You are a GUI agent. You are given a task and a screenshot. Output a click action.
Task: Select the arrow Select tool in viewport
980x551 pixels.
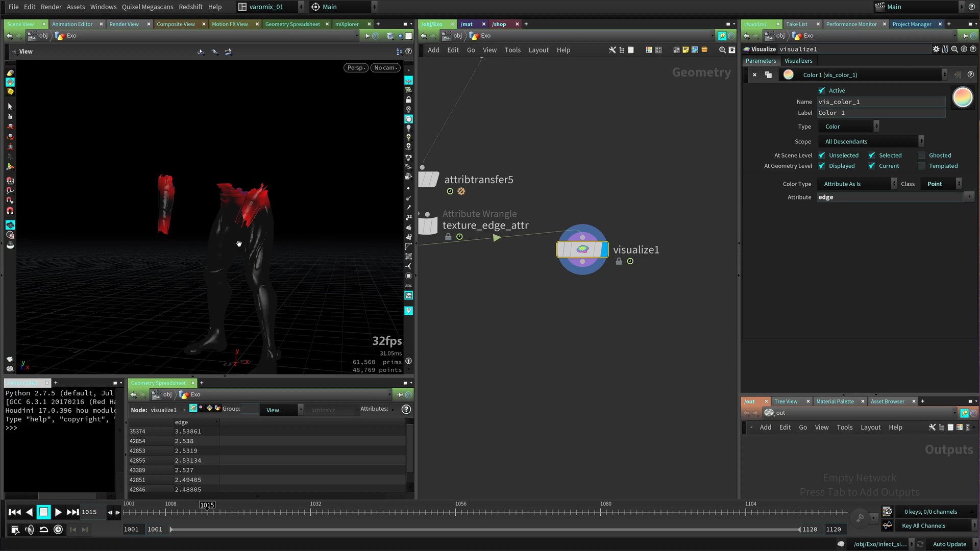(x=10, y=107)
